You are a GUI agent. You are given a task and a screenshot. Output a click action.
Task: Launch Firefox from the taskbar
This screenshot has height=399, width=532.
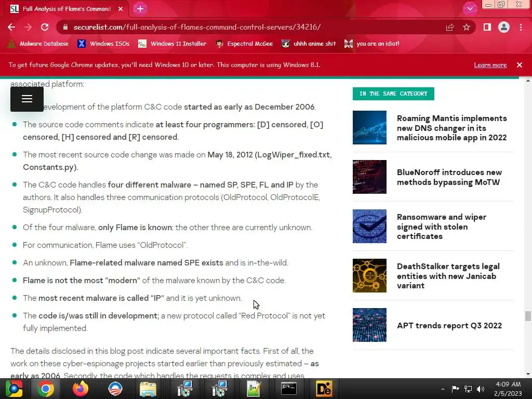pos(81,389)
